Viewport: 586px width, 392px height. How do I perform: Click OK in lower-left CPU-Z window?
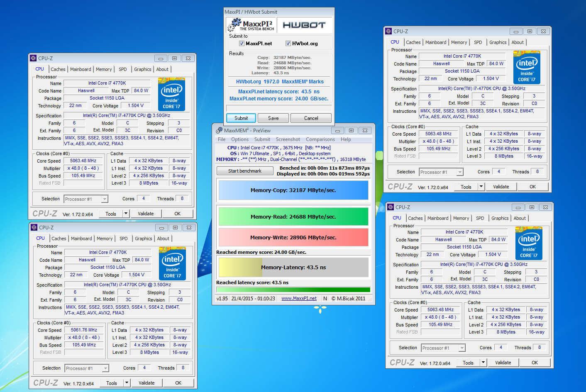point(178,383)
